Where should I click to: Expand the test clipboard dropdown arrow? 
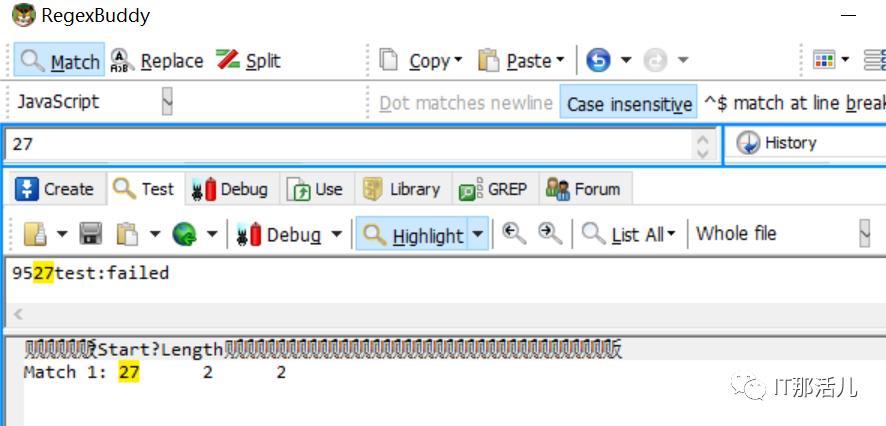tap(155, 233)
